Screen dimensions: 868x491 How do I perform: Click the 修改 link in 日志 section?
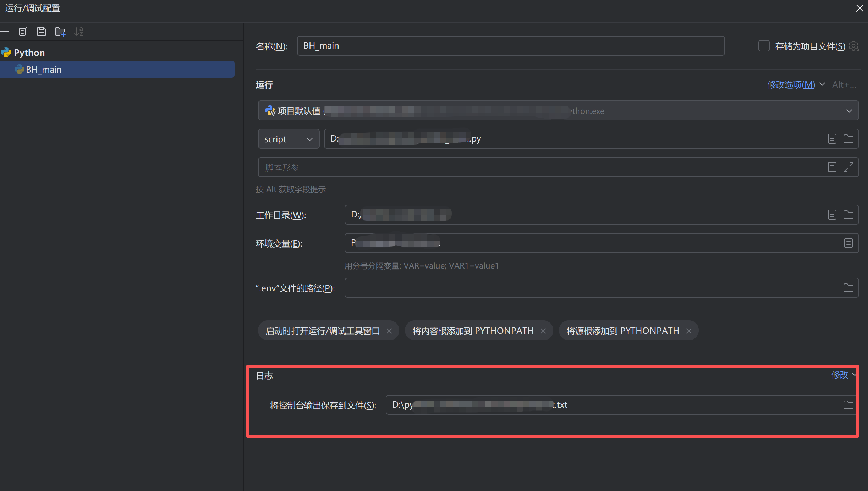click(x=840, y=375)
